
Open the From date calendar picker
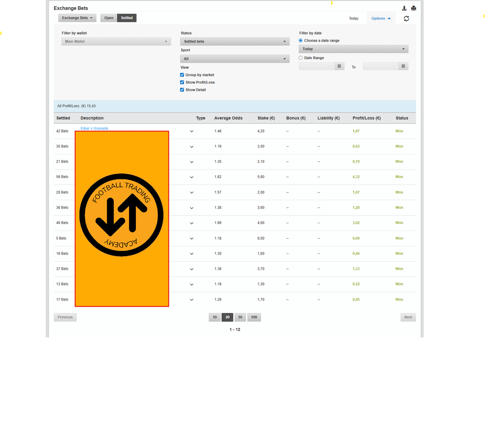339,66
